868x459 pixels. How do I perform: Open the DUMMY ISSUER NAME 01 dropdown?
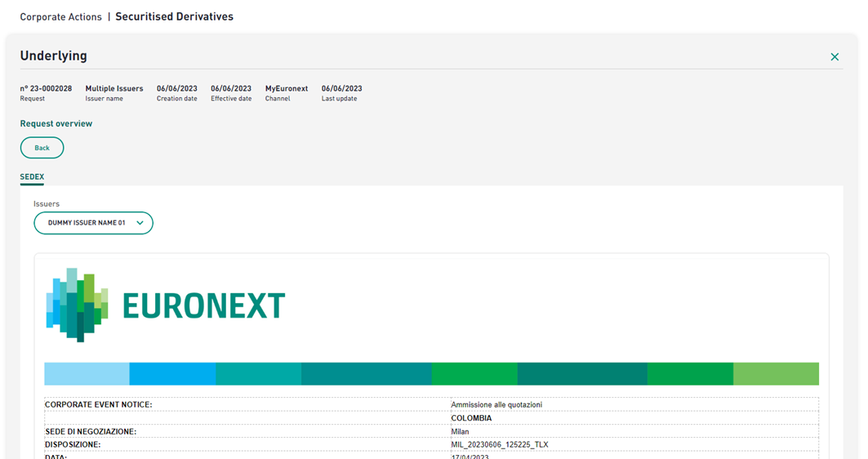click(x=94, y=223)
